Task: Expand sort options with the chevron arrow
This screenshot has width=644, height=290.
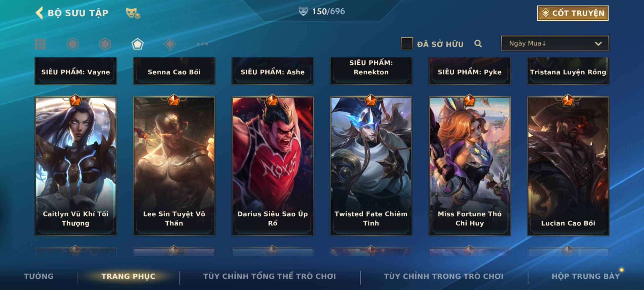Action: pyautogui.click(x=598, y=44)
